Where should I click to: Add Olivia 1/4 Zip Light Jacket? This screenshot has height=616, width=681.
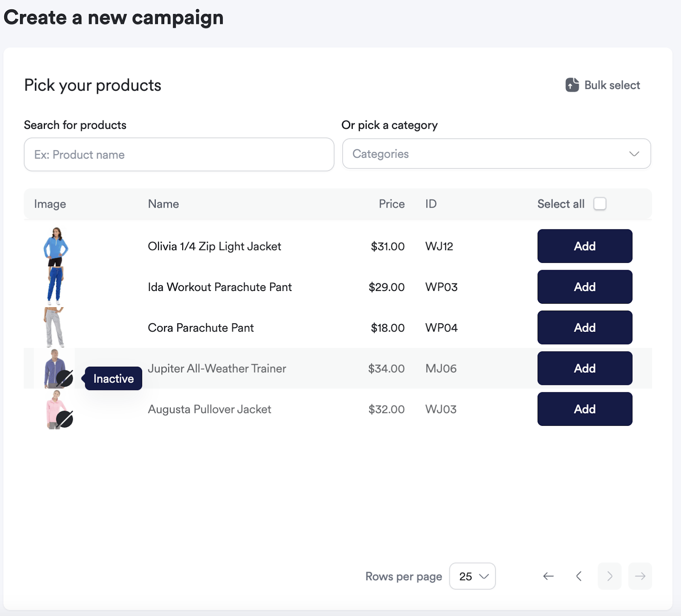coord(585,246)
